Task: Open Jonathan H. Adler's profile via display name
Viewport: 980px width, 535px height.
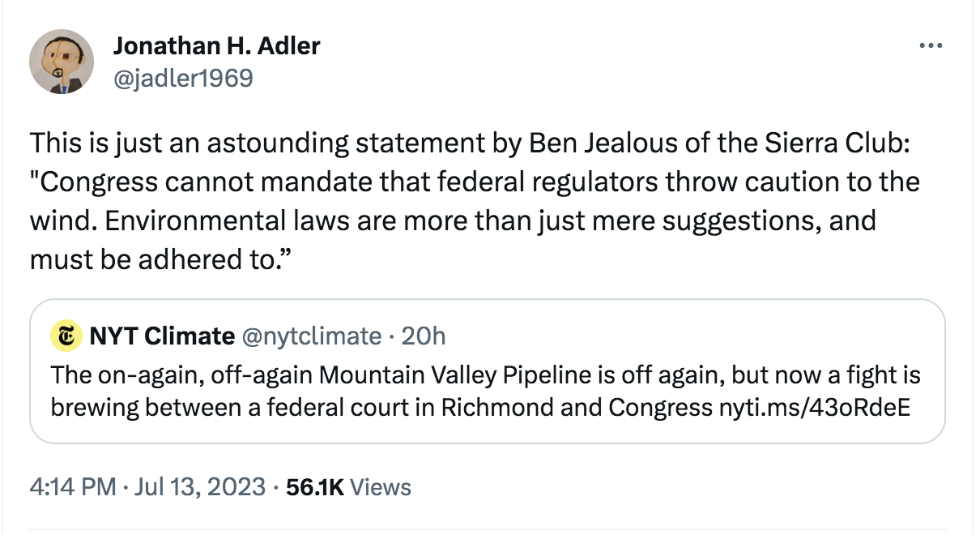Action: pyautogui.click(x=216, y=46)
